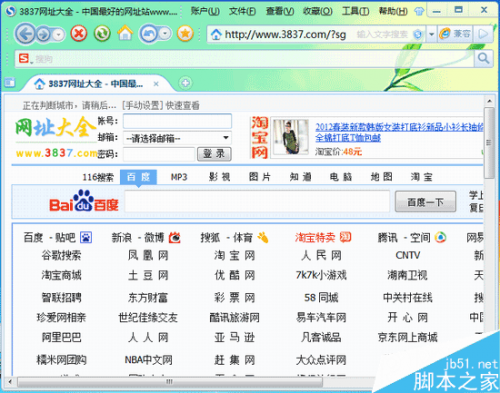Click the Forward arrow button
The height and width of the screenshot is (393, 500).
pos(43,34)
